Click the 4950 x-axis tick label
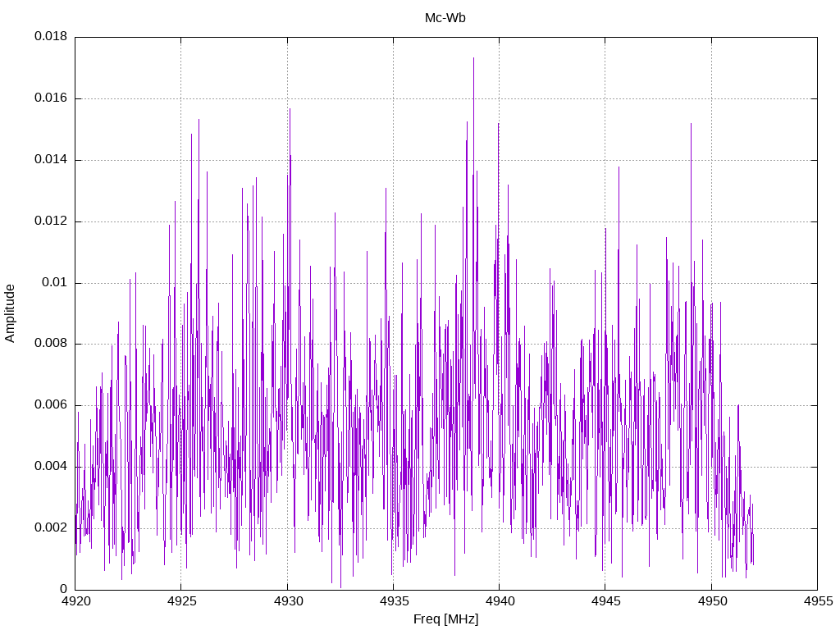Screen dimensions: 840x630 click(x=713, y=601)
